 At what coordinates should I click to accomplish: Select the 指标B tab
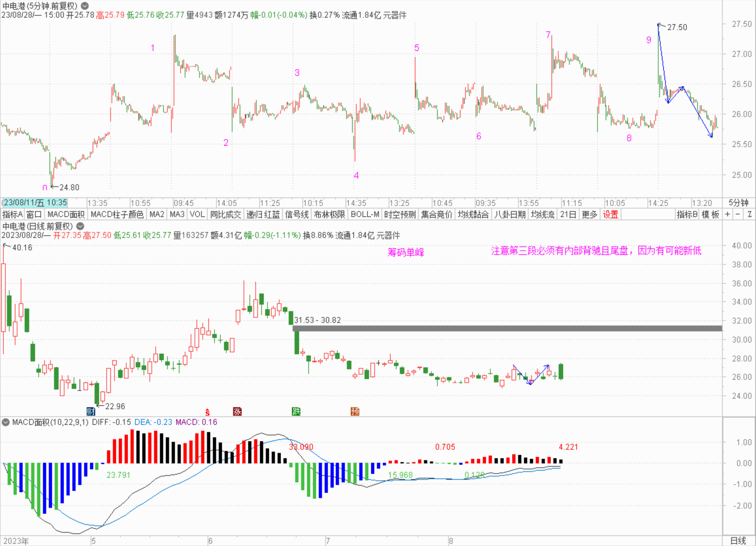(x=687, y=214)
